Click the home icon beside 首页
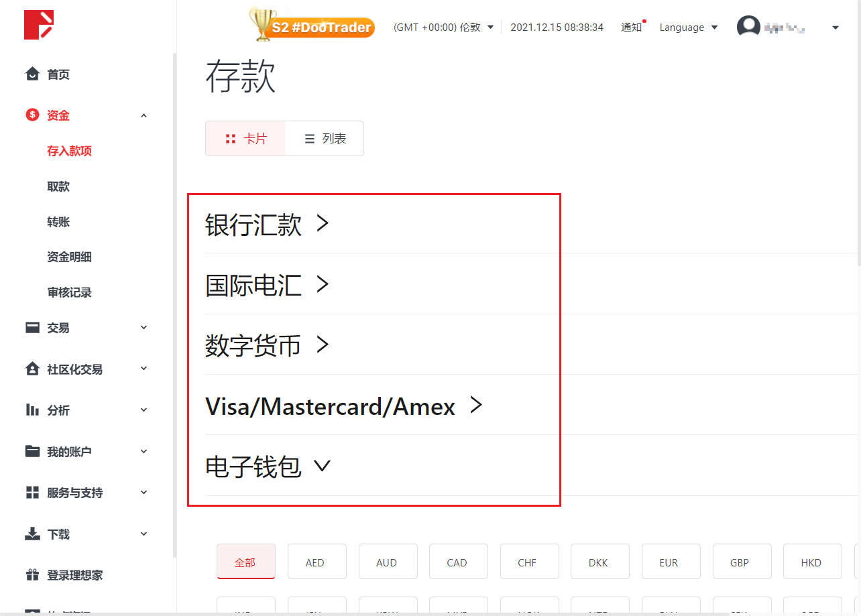Viewport: 861px width, 616px height. [32, 74]
